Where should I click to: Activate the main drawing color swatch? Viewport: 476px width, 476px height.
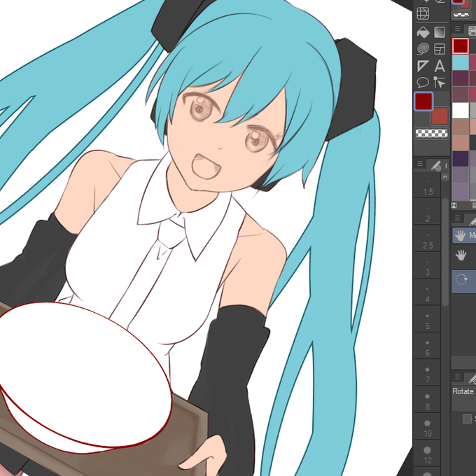coord(423,101)
